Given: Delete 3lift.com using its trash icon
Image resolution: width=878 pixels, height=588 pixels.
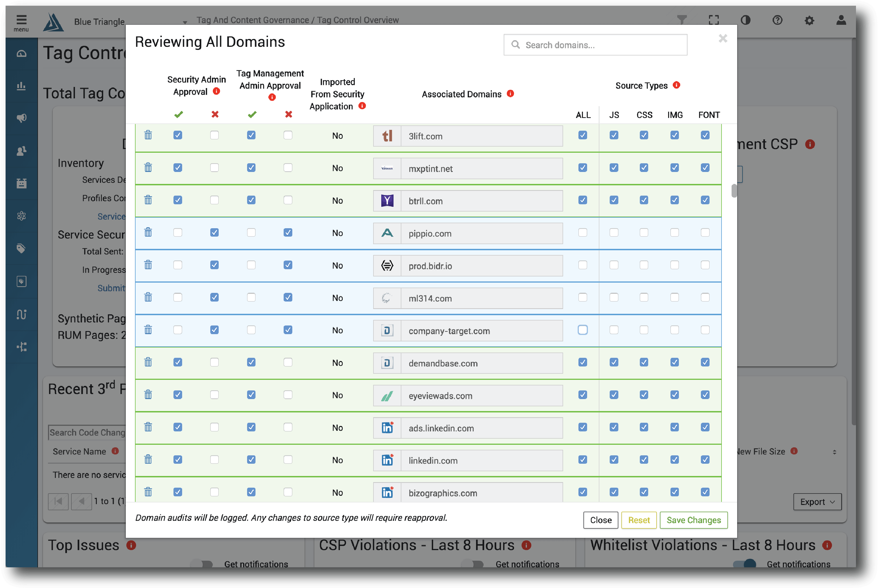Looking at the screenshot, I should pyautogui.click(x=148, y=135).
